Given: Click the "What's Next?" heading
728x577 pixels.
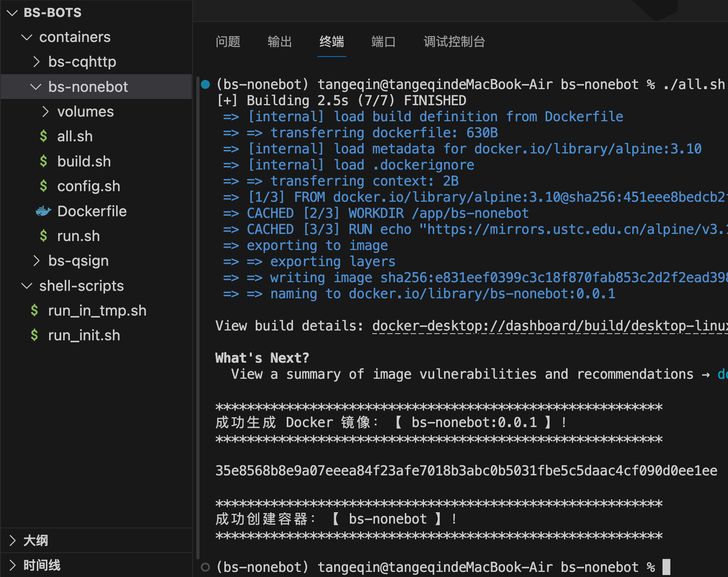Looking at the screenshot, I should click(x=262, y=358).
